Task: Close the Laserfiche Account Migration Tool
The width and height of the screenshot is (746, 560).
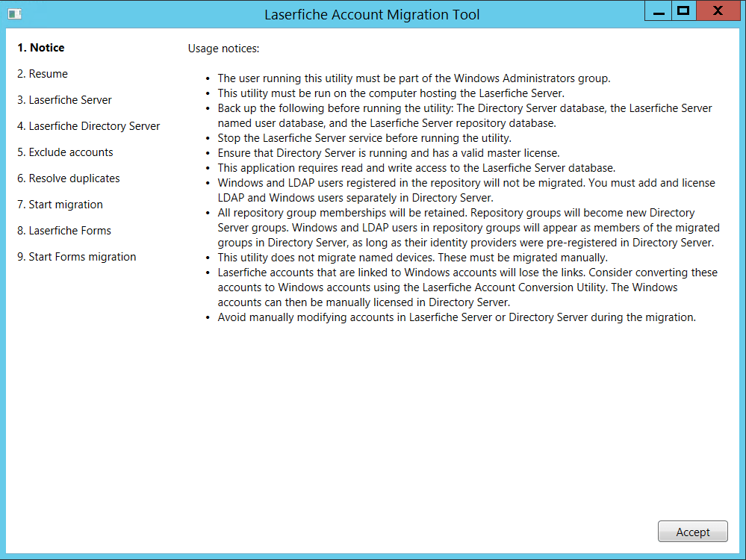Action: (718, 11)
